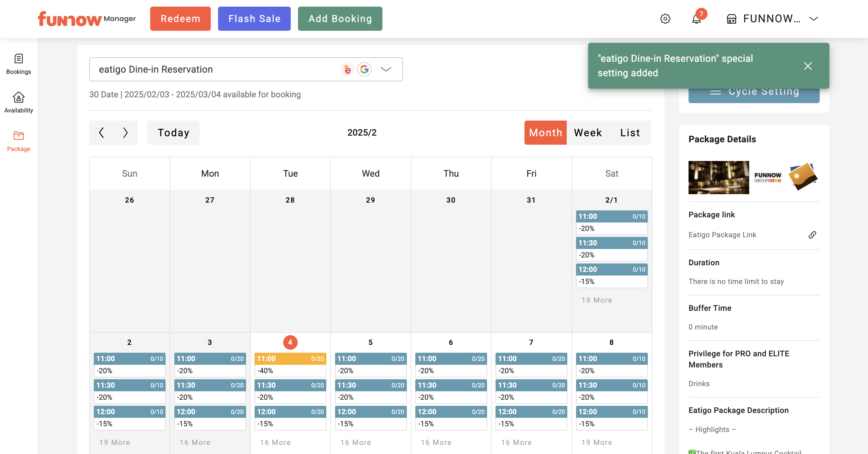The width and height of the screenshot is (868, 454).
Task: Switch to the List view tab
Action: point(630,132)
